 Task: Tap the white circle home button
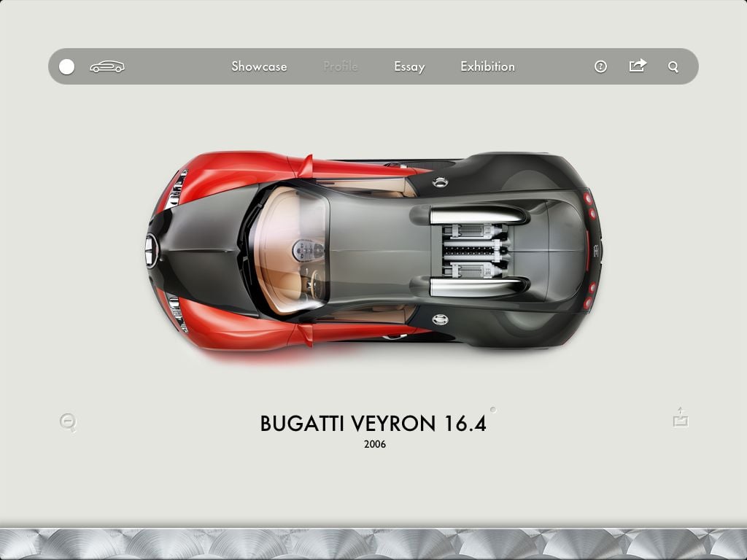[x=66, y=66]
